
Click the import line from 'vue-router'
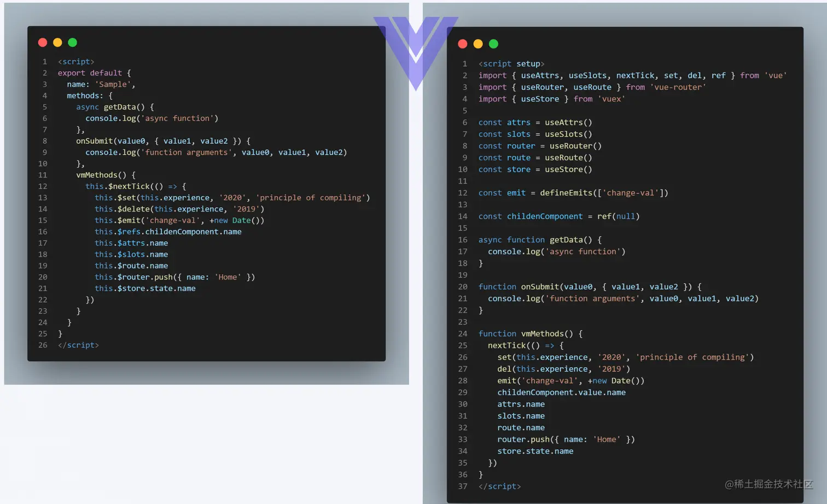592,87
